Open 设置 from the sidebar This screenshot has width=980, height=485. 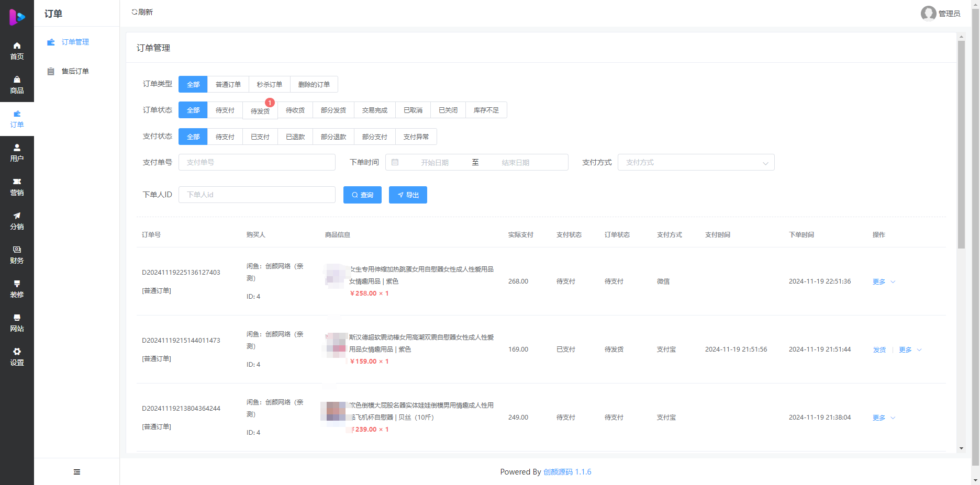17,356
